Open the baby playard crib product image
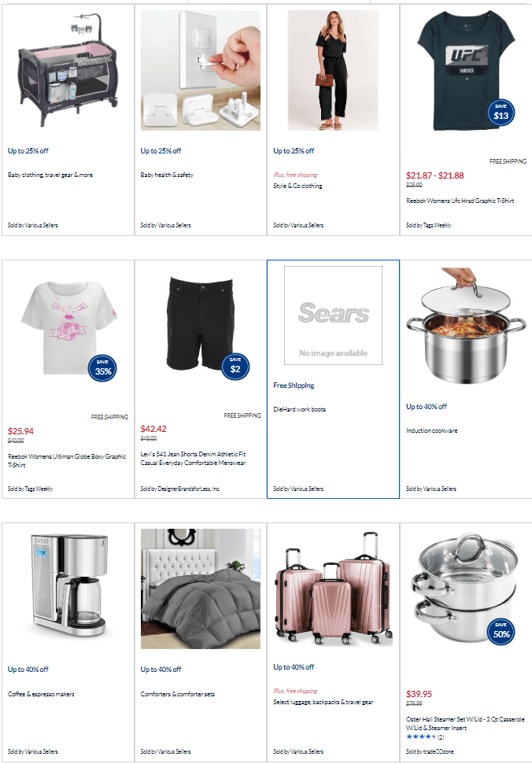532x764 pixels. (x=68, y=70)
